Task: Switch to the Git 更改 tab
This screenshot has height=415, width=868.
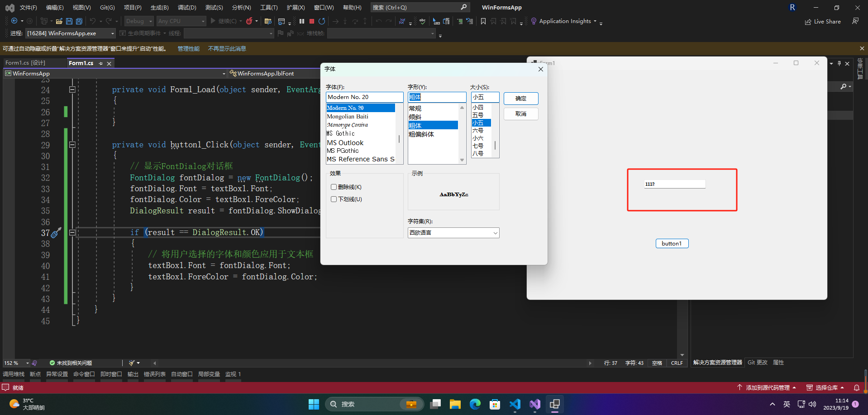Action: pos(757,363)
